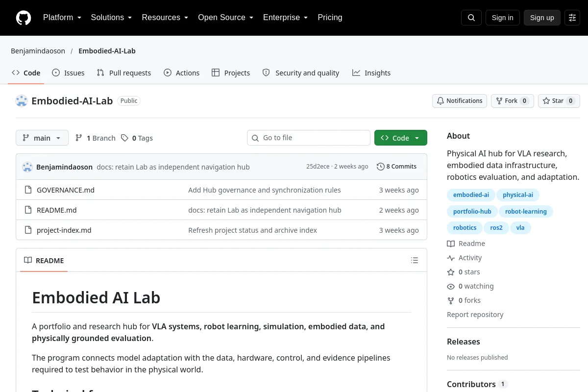Screen dimensions: 588x392
Task: Click the repository owner avatar beside Embodied-AI-Lab
Action: coord(22,101)
